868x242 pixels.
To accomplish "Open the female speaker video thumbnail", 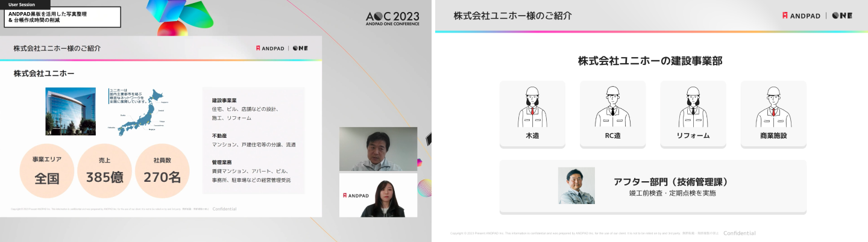I will (x=378, y=195).
